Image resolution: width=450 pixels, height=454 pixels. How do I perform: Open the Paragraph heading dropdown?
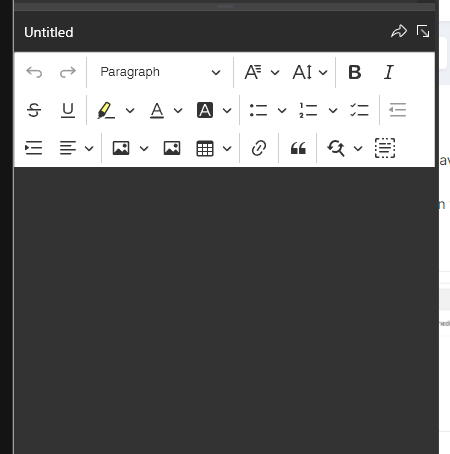160,72
